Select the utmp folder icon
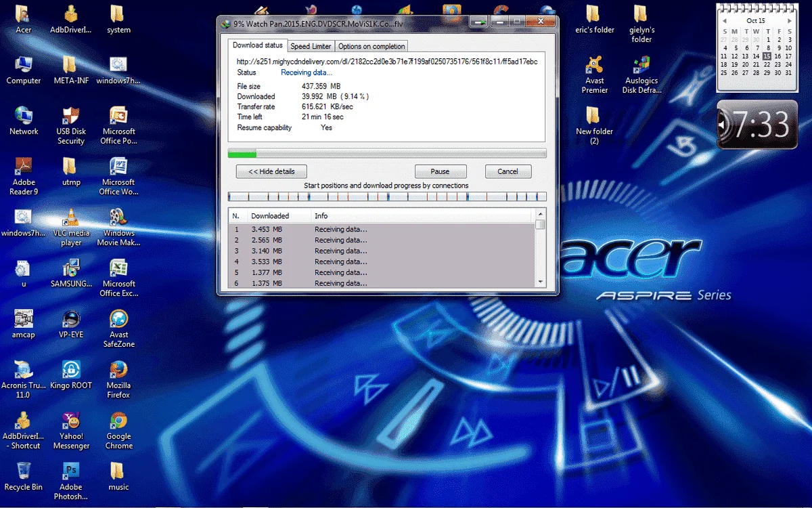The image size is (812, 508). click(70, 171)
